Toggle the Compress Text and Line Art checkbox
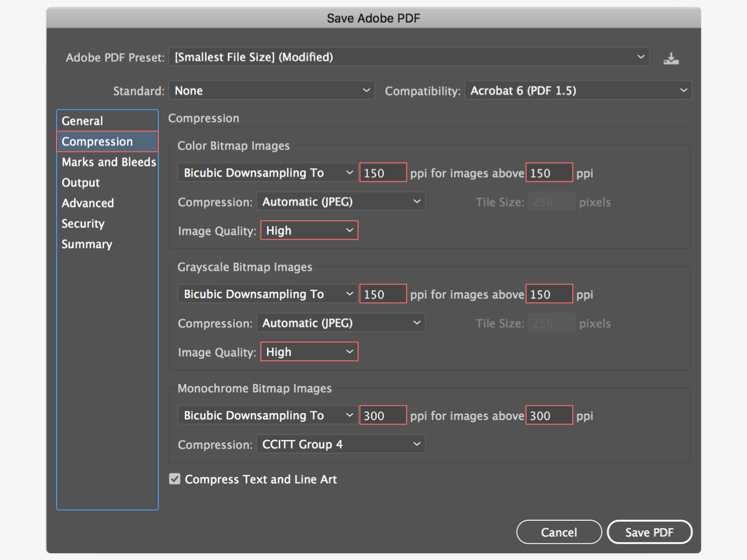 (x=174, y=479)
